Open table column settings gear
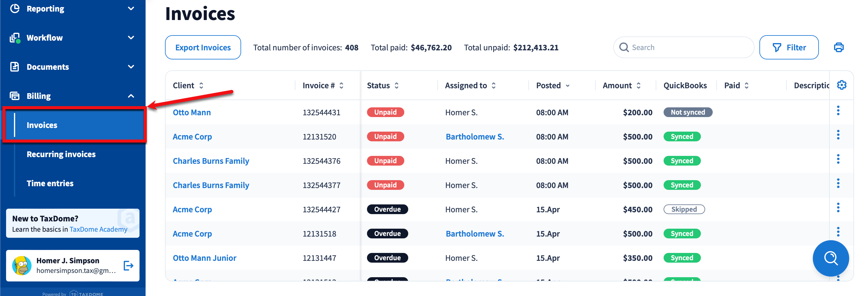 coord(841,85)
